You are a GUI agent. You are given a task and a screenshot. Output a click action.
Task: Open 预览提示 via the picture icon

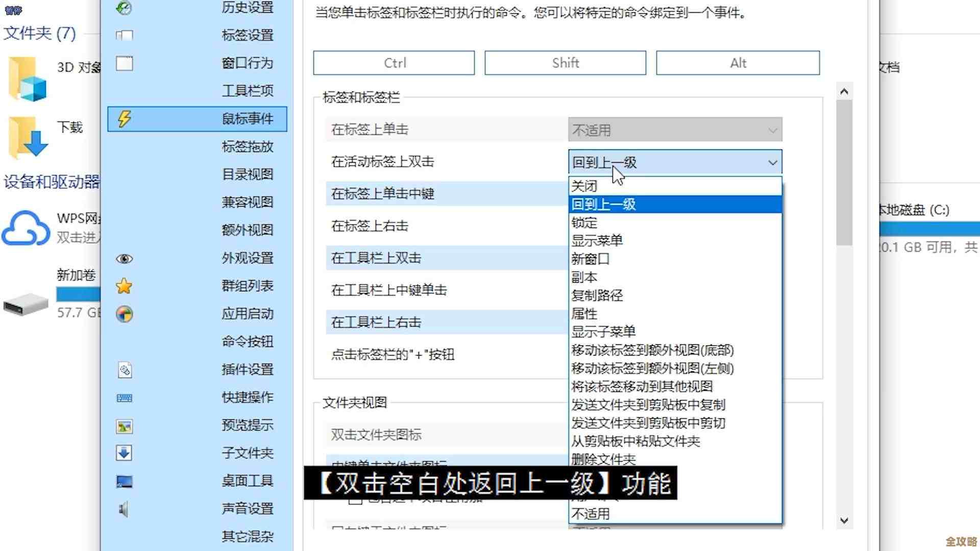124,425
